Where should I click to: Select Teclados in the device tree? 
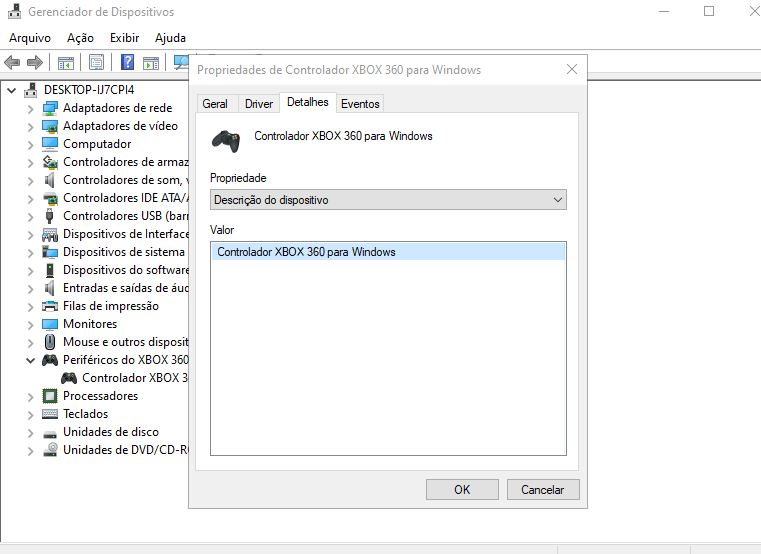85,414
